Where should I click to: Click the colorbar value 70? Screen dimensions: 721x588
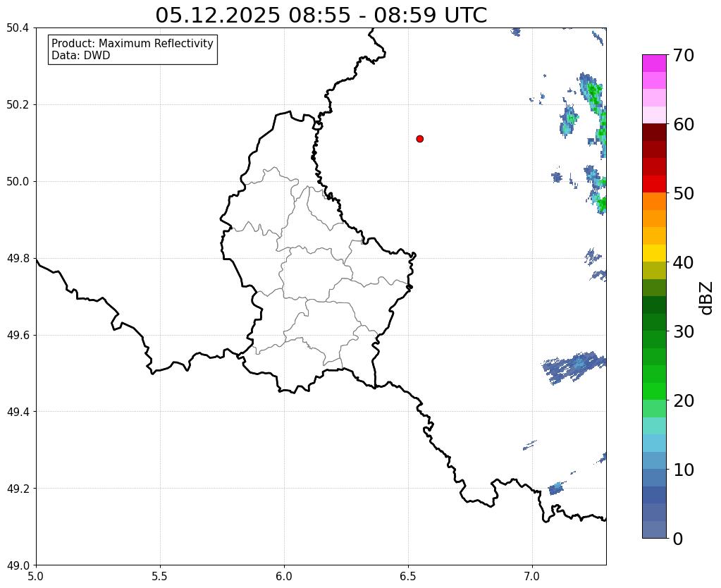pyautogui.click(x=684, y=55)
